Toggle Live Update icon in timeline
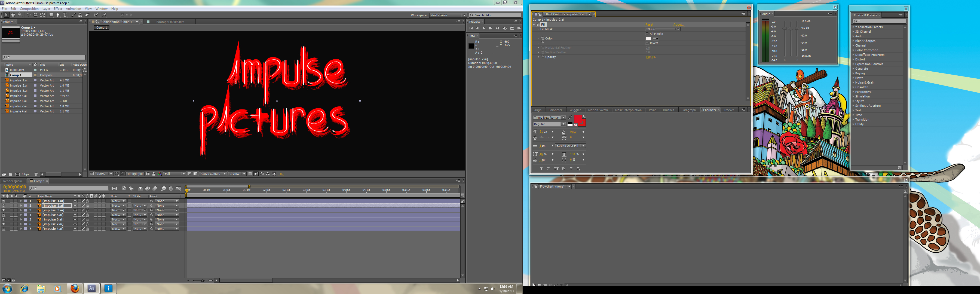 (x=124, y=189)
